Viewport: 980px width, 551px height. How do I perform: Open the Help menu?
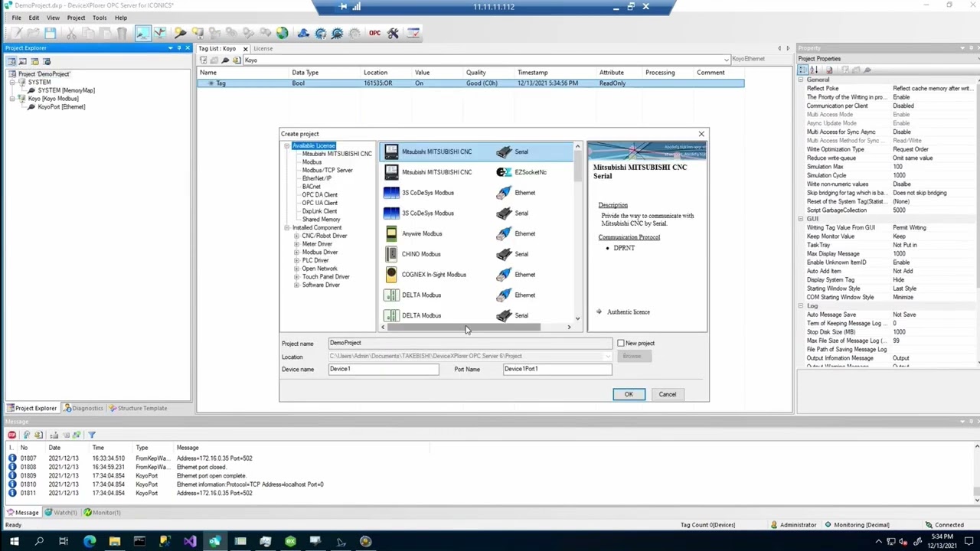point(121,18)
